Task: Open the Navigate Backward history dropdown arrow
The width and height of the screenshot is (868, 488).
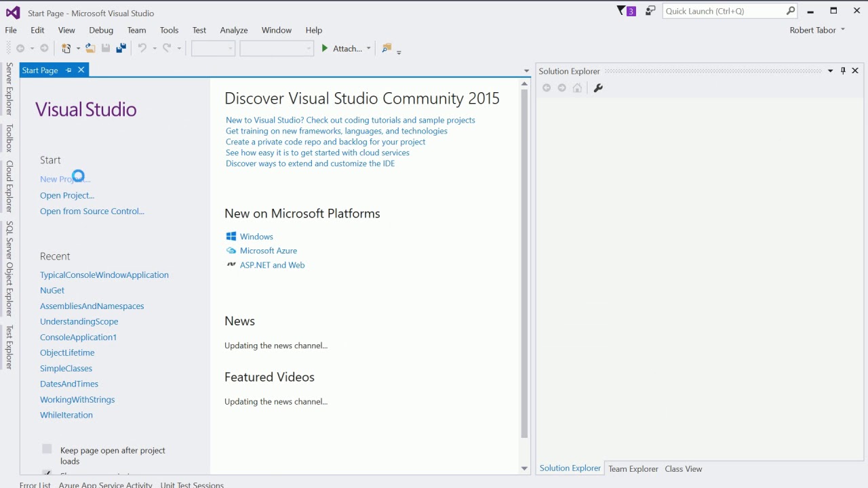Action: [x=32, y=49]
